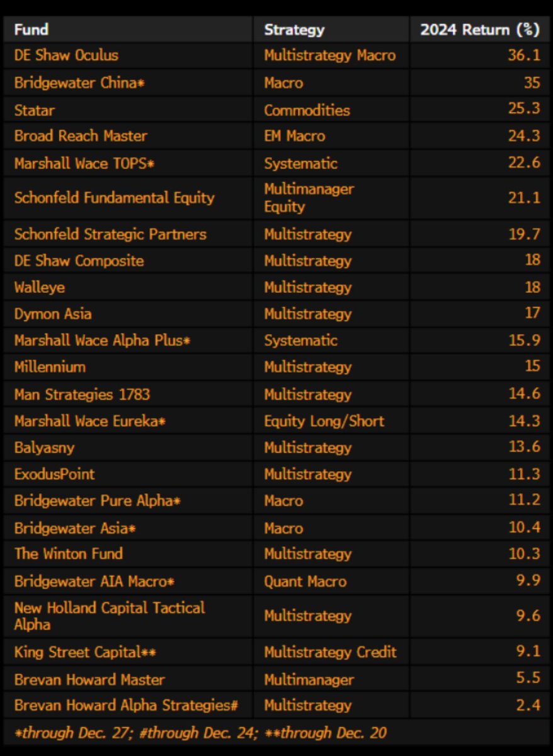Select the 13.6 return value
This screenshot has height=756, width=553.
pos(524,448)
